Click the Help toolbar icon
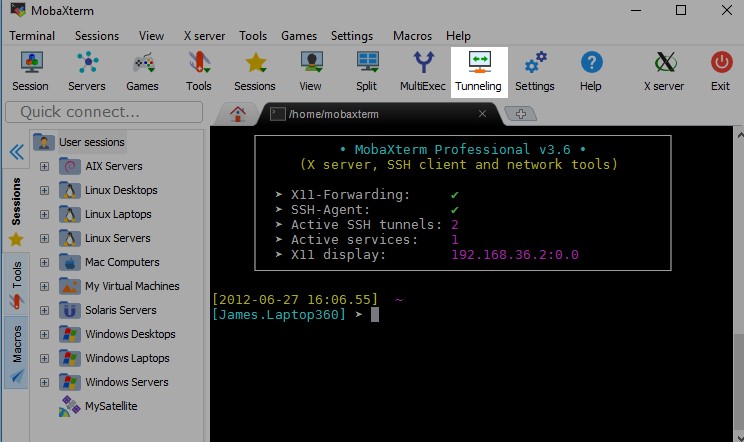 point(591,70)
